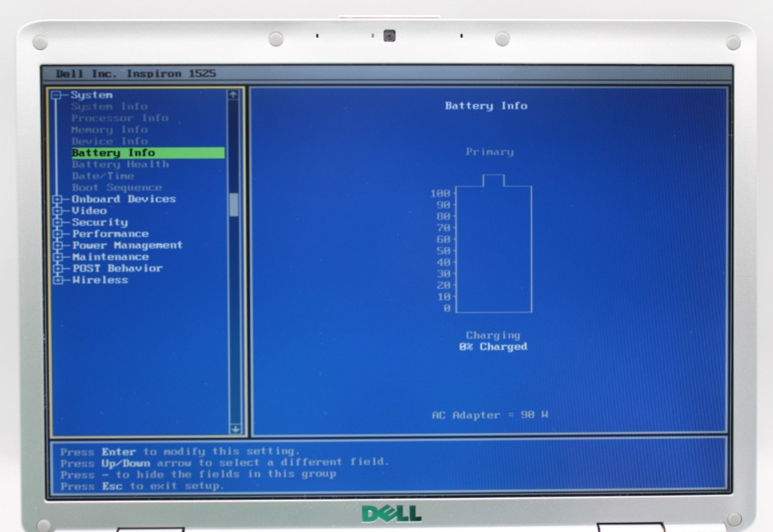Expand the Wireless group
This screenshot has width=773, height=532.
(57, 280)
